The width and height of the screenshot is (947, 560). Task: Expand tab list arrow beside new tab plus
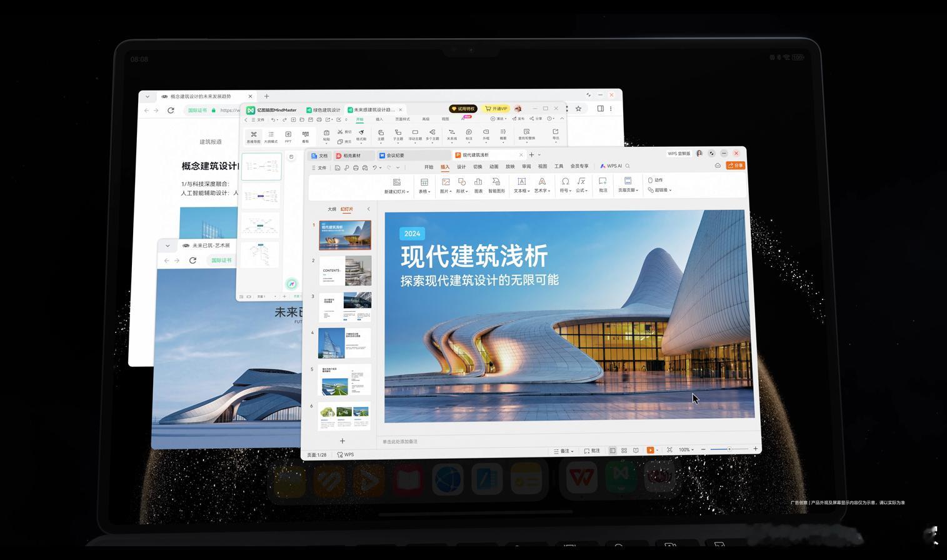tap(539, 155)
